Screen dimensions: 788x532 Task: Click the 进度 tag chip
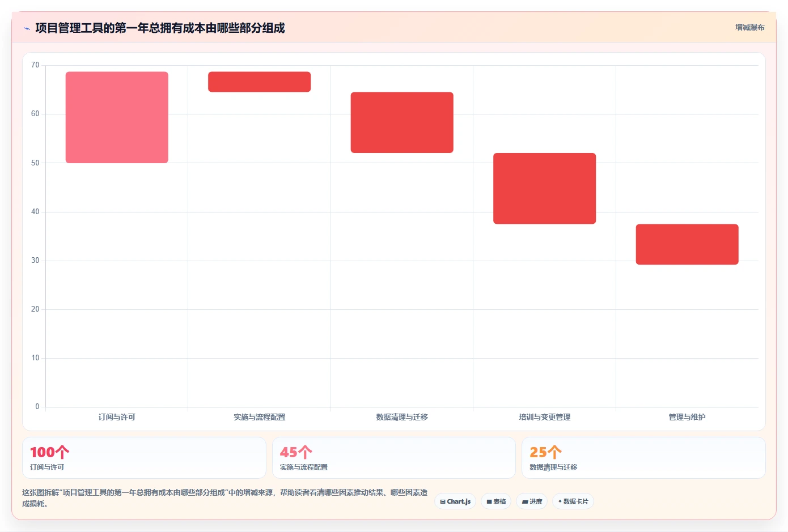click(532, 501)
